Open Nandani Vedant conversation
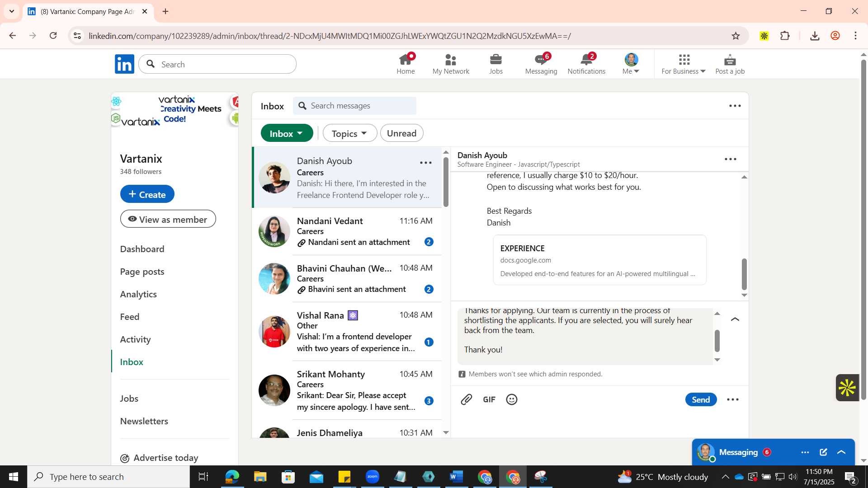This screenshot has height=488, width=868. click(347, 231)
